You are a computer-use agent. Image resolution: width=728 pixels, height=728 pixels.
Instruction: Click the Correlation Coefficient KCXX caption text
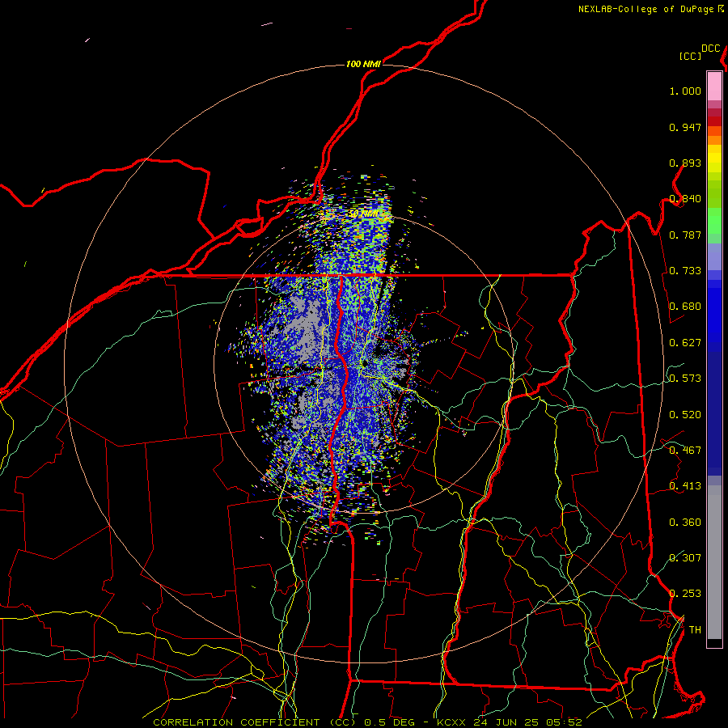[x=367, y=722]
